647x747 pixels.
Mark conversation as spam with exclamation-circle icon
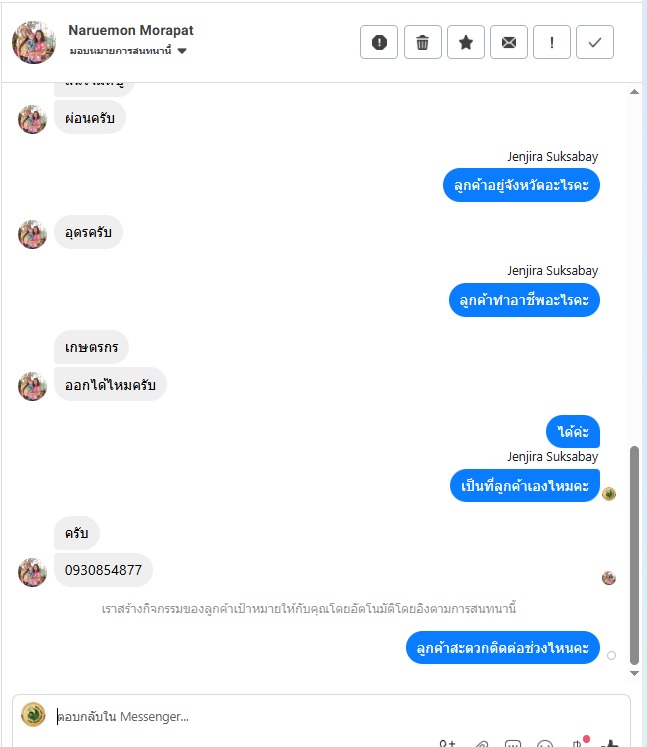click(379, 42)
